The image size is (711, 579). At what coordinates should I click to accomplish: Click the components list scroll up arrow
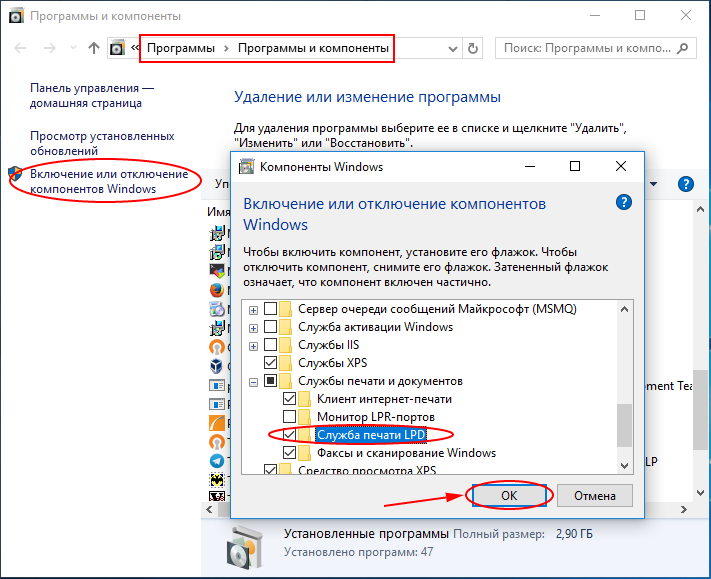click(x=624, y=309)
